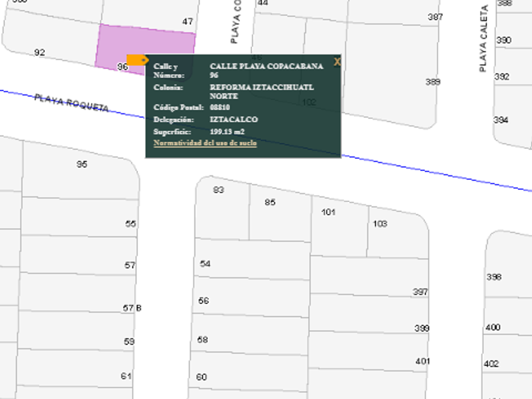Click the Delegación label in popup
The width and height of the screenshot is (532, 399).
(x=174, y=120)
